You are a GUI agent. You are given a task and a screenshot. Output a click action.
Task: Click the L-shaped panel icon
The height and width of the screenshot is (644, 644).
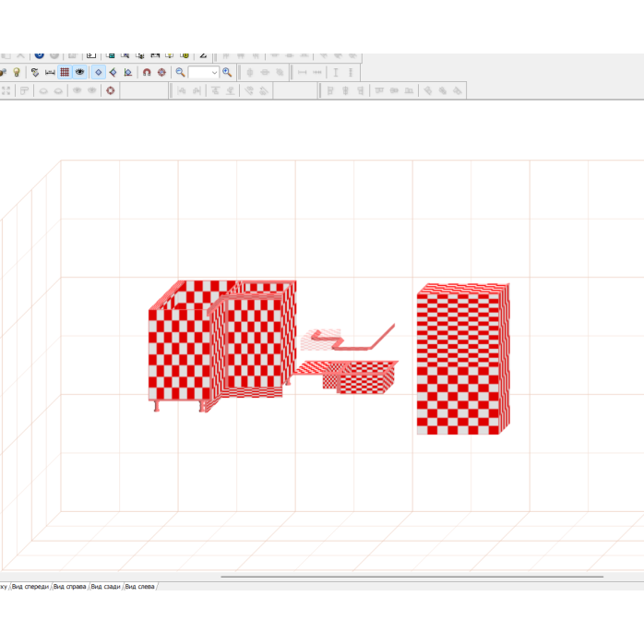[24, 90]
